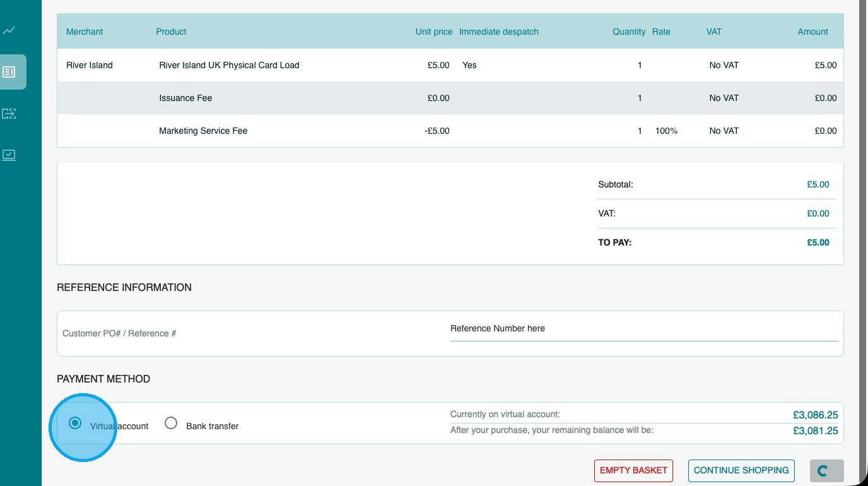
Task: Click the EMPTY BASKET button
Action: pos(633,470)
